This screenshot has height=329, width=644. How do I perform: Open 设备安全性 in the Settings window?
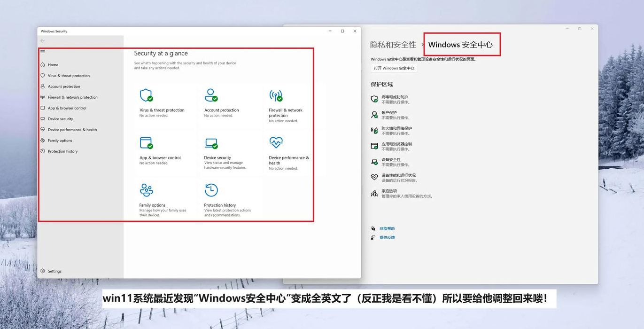[391, 160]
